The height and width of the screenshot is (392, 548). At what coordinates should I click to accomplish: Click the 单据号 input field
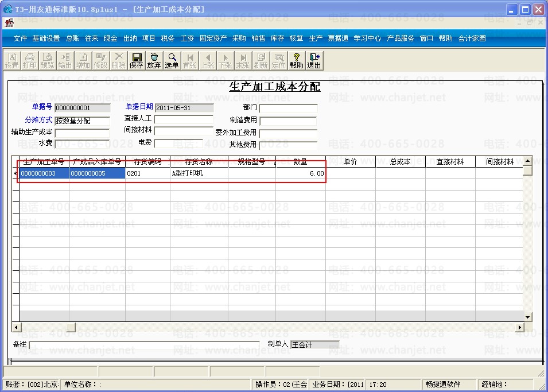83,108
